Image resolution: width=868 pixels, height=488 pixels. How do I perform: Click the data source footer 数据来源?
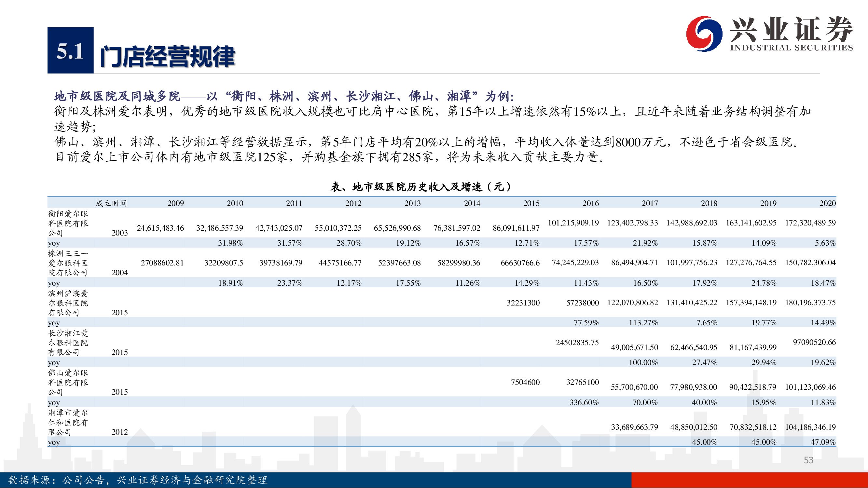pos(137,480)
